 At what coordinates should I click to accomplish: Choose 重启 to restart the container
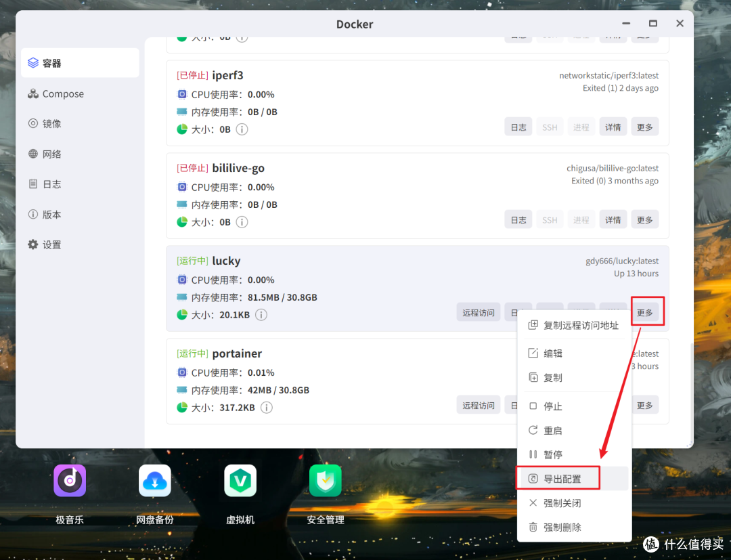coord(575,431)
